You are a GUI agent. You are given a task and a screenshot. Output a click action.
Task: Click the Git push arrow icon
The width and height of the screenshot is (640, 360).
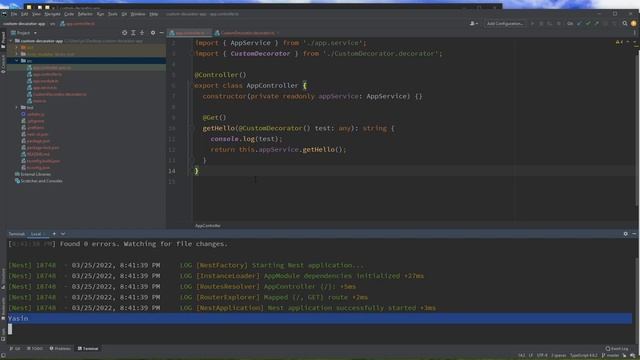pos(596,24)
